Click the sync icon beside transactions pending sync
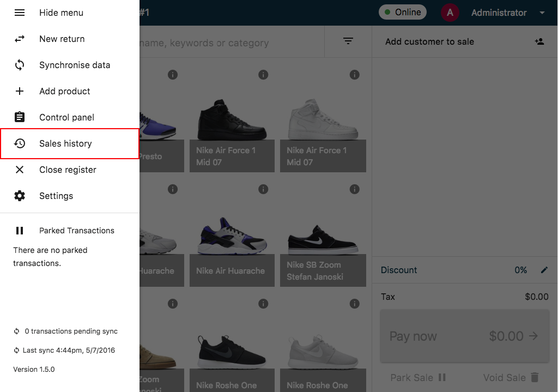558x392 pixels. click(17, 331)
